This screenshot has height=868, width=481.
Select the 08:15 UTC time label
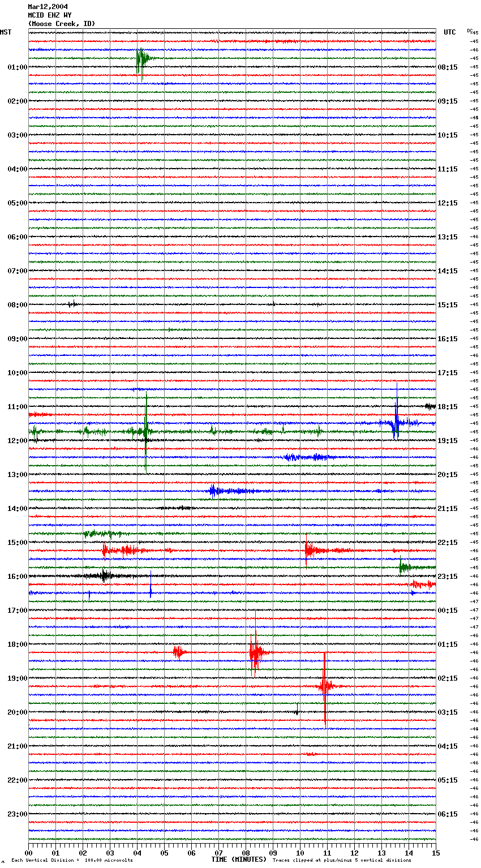[448, 67]
